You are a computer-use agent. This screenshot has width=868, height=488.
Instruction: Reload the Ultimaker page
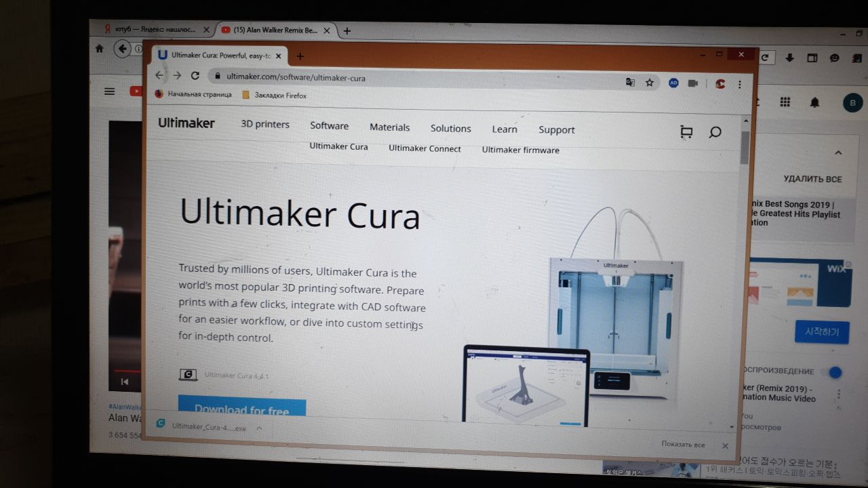click(195, 76)
